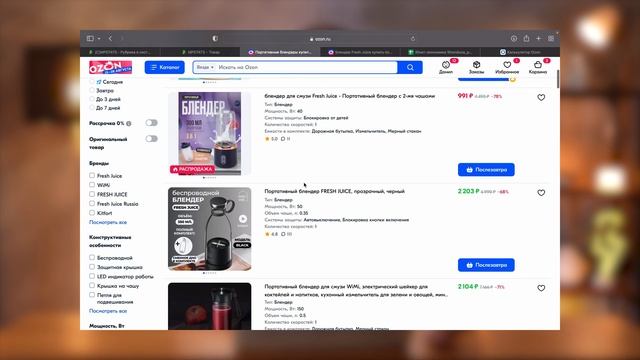640x360 pixels.
Task: Click Посмотреть все under Бренды
Action: coord(108,222)
